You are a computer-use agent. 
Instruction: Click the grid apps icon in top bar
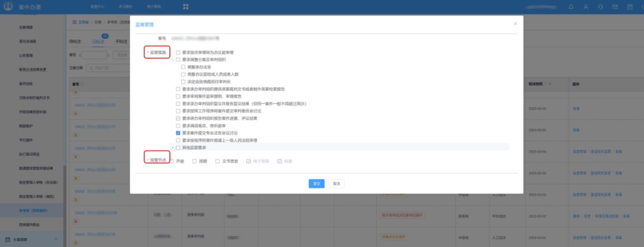pos(185,7)
